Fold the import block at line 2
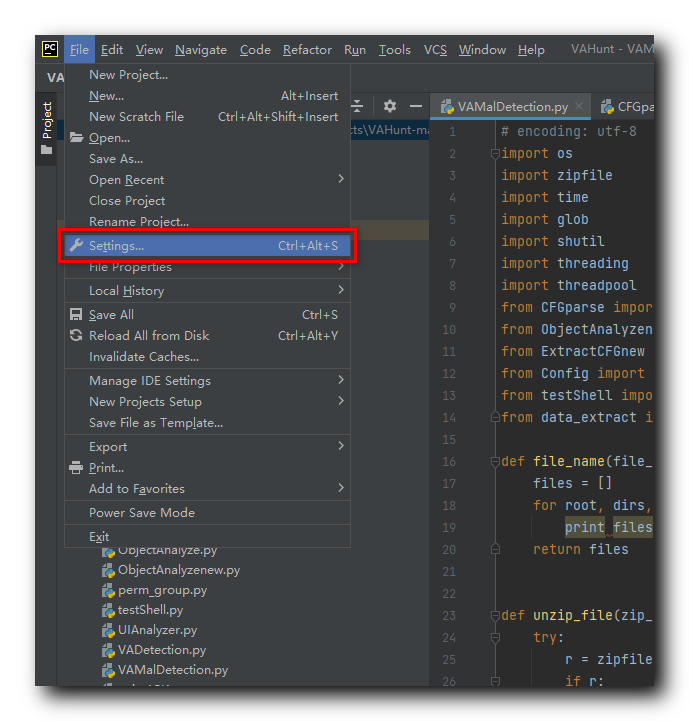The image size is (689, 721). click(495, 154)
